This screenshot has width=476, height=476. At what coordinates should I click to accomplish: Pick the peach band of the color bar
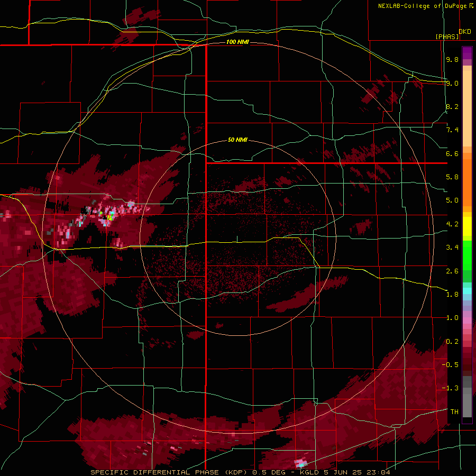467,106
